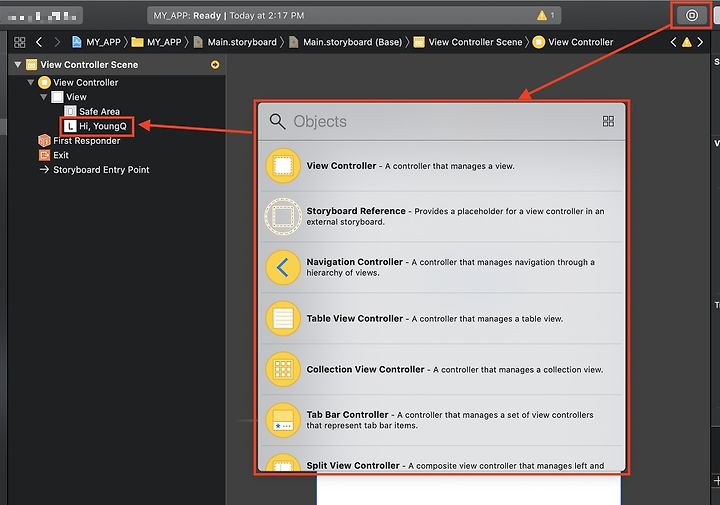Choose Collection View Controller from library
720x505 pixels.
point(441,369)
